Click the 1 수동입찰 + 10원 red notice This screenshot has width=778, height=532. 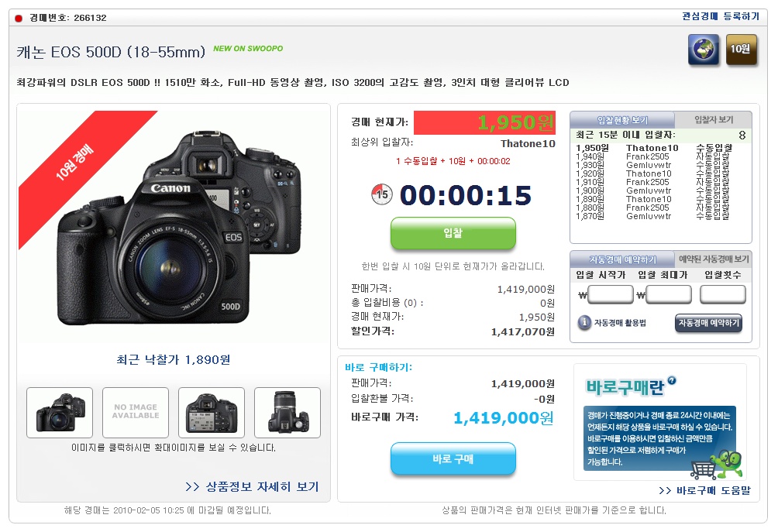click(x=453, y=161)
